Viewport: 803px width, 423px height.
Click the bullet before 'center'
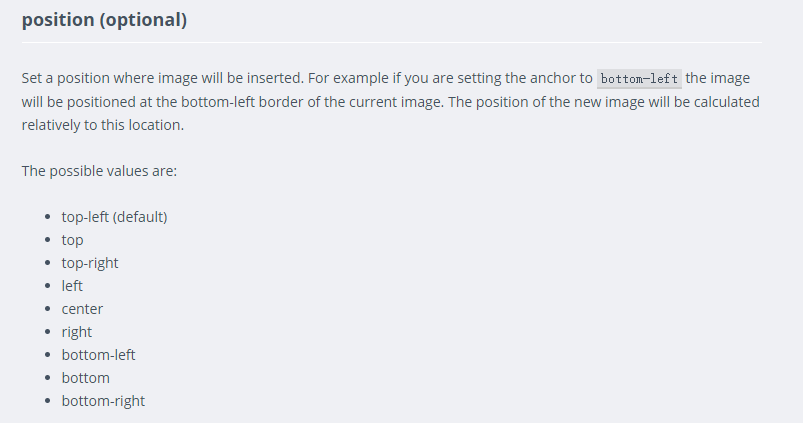(x=48, y=309)
